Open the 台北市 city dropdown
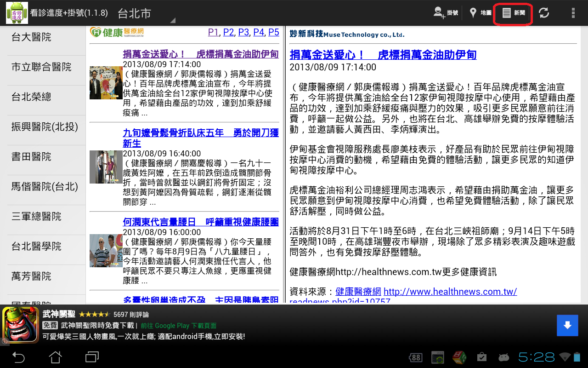Image resolution: width=588 pixels, height=368 pixels. (x=146, y=13)
